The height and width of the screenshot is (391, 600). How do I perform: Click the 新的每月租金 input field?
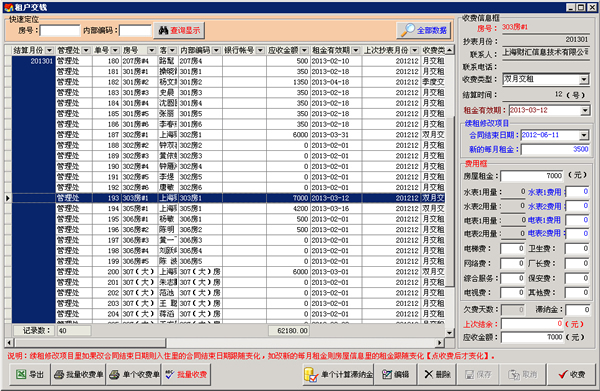555,149
